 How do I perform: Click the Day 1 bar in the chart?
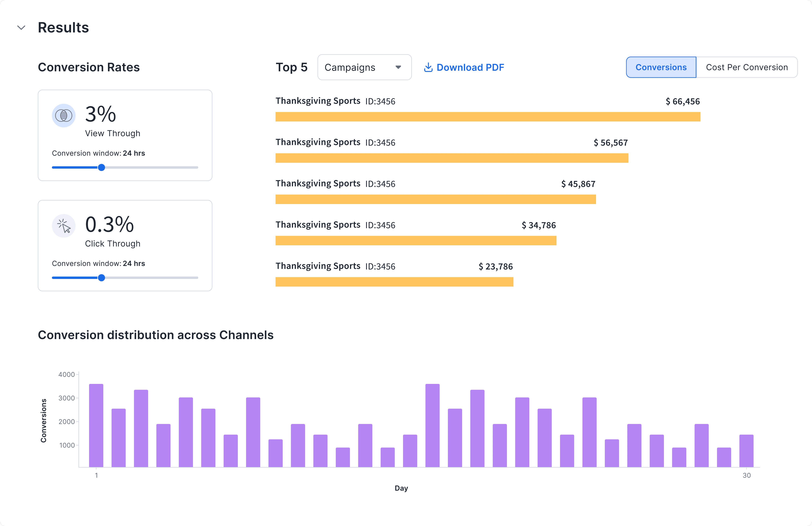(x=96, y=425)
